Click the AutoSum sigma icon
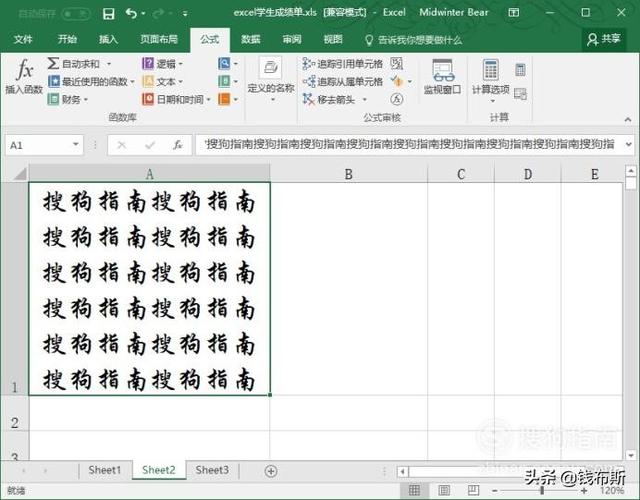Image resolution: width=640 pixels, height=500 pixels. click(53, 63)
